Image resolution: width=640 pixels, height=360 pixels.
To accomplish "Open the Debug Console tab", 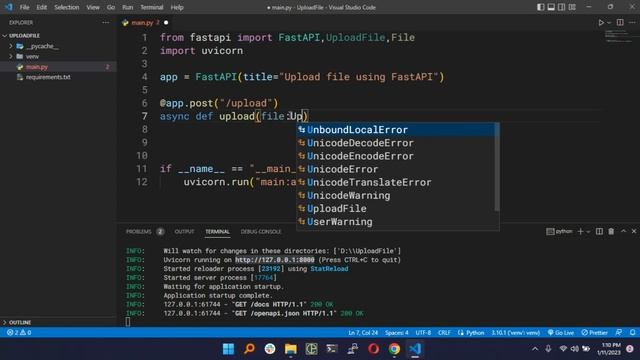I will tap(261, 231).
